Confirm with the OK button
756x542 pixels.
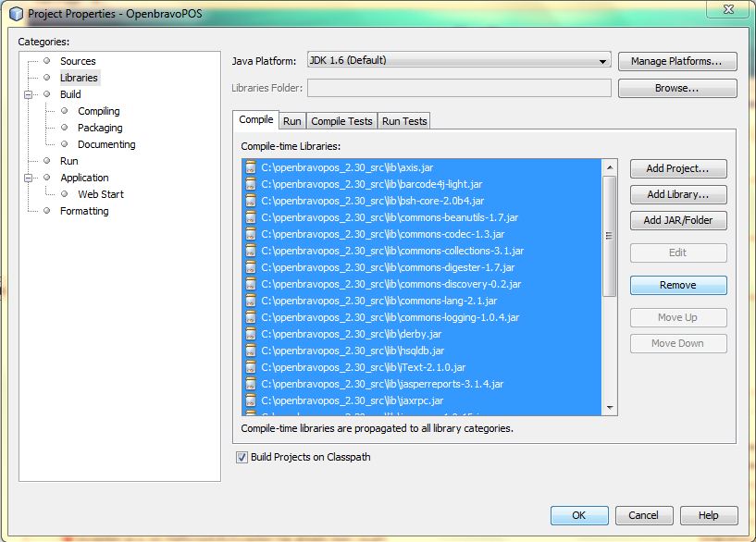pos(579,515)
